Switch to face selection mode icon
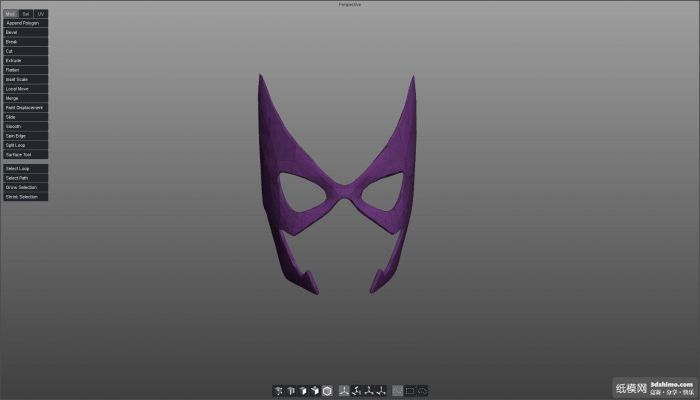This screenshot has width=700, height=400. (303, 391)
